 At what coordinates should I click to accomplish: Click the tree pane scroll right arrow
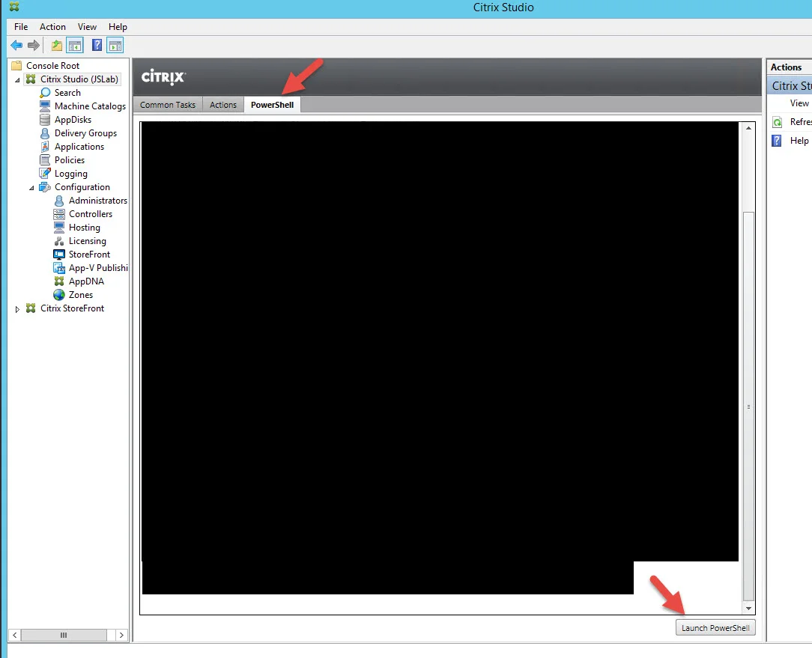click(x=121, y=635)
